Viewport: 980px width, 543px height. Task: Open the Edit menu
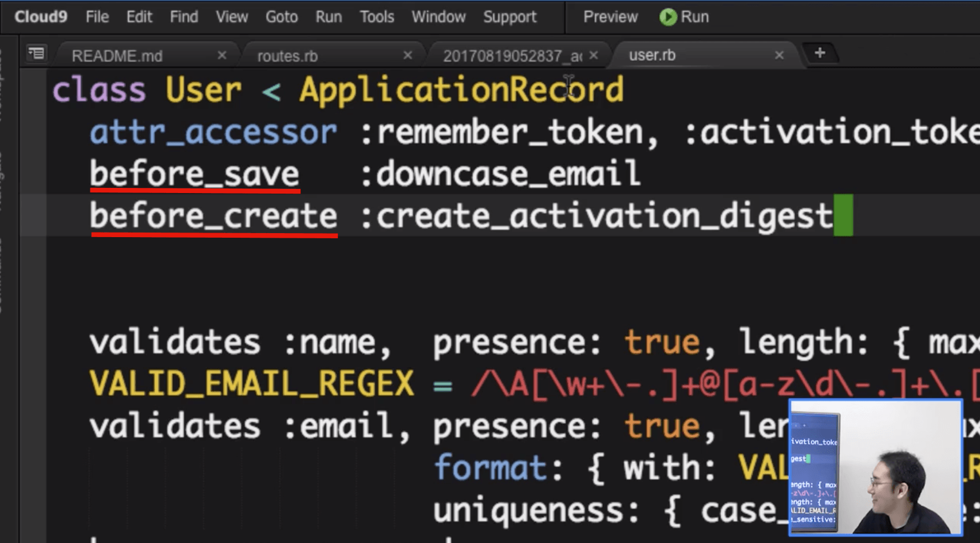140,17
